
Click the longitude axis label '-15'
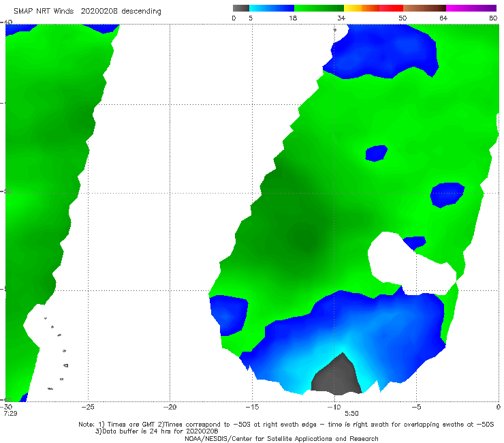[252, 407]
